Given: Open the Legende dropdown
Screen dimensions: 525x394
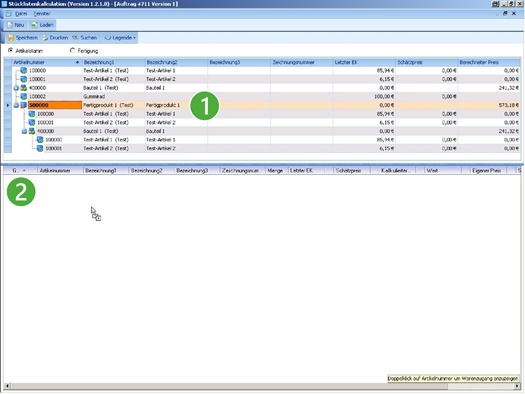Looking at the screenshot, I should tap(120, 37).
